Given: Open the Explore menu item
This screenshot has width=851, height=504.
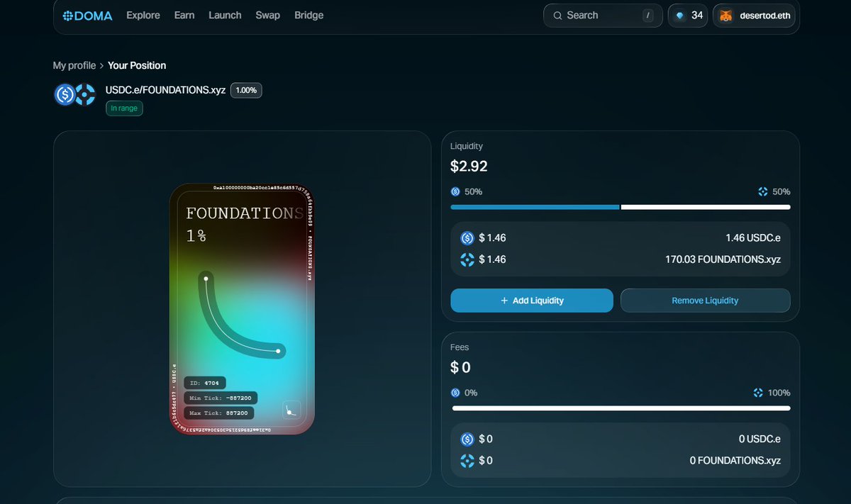Looking at the screenshot, I should coord(143,15).
